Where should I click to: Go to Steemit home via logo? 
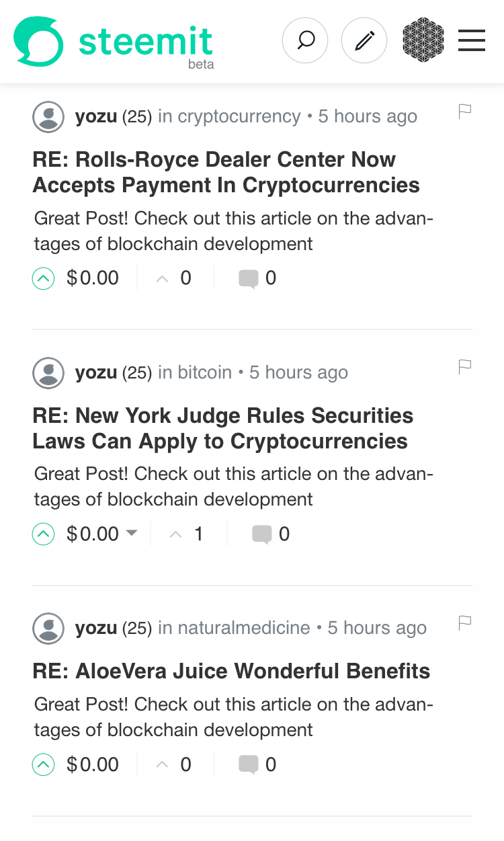(114, 42)
